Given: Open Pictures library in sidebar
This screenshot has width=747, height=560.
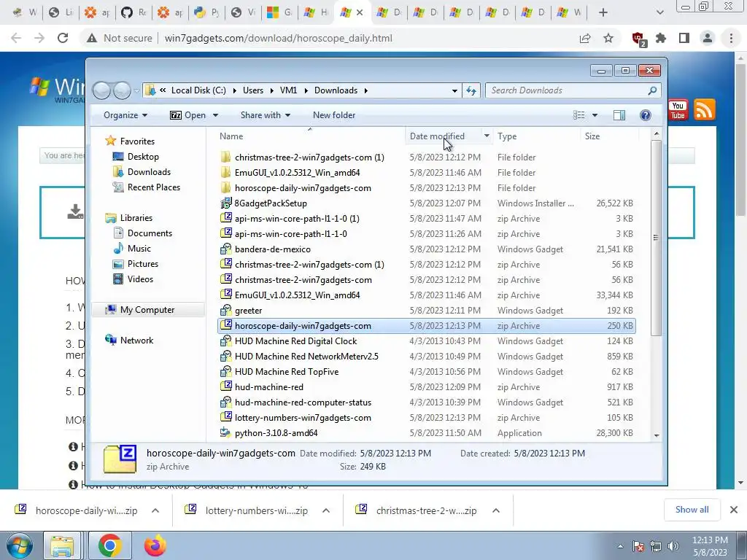Looking at the screenshot, I should coord(143,264).
